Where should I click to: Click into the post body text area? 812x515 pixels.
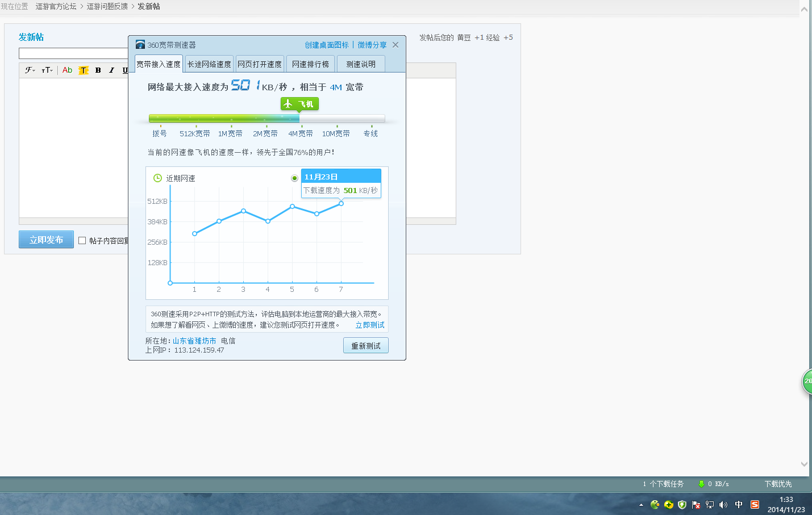(x=74, y=148)
